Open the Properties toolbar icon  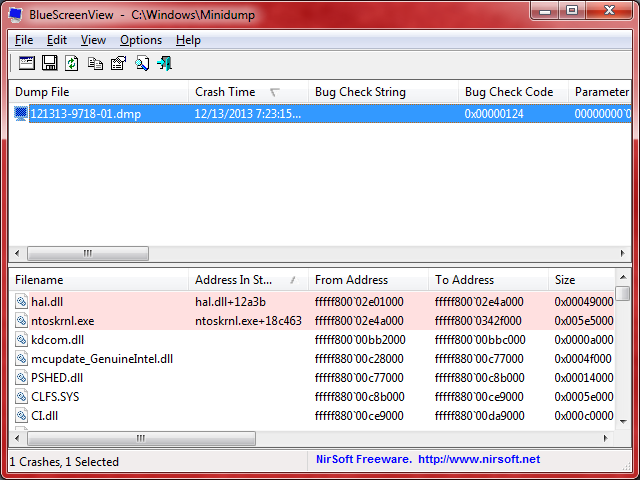[118, 64]
